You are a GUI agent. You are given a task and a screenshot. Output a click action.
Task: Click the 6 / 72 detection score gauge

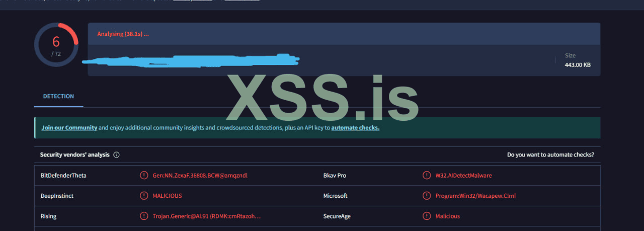click(x=56, y=45)
